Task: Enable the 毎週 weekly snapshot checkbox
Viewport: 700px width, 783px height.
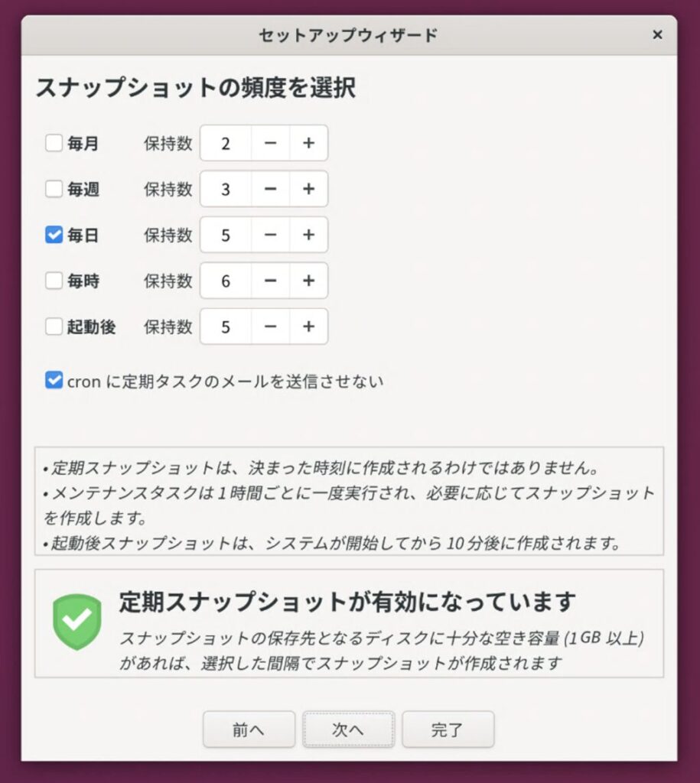Action: point(54,189)
